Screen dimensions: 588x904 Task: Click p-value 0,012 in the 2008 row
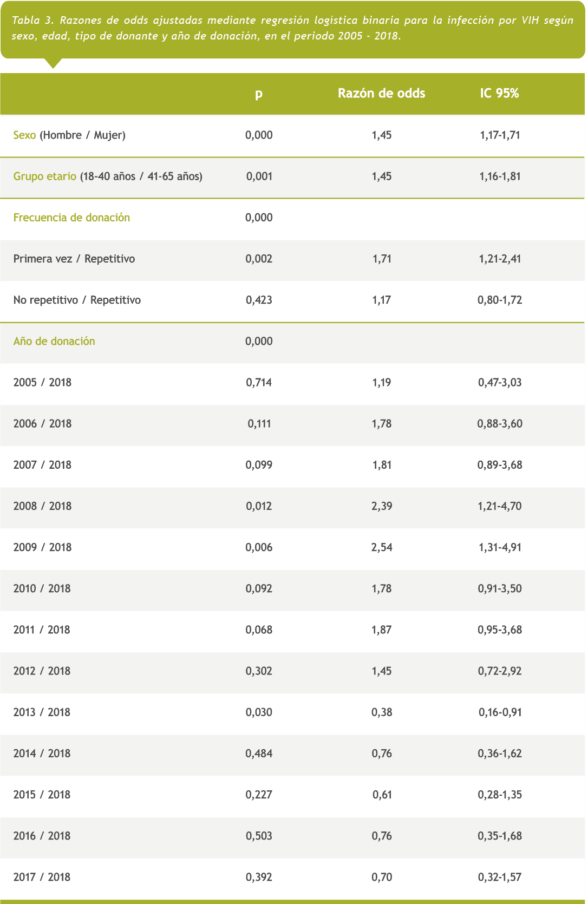click(x=259, y=506)
